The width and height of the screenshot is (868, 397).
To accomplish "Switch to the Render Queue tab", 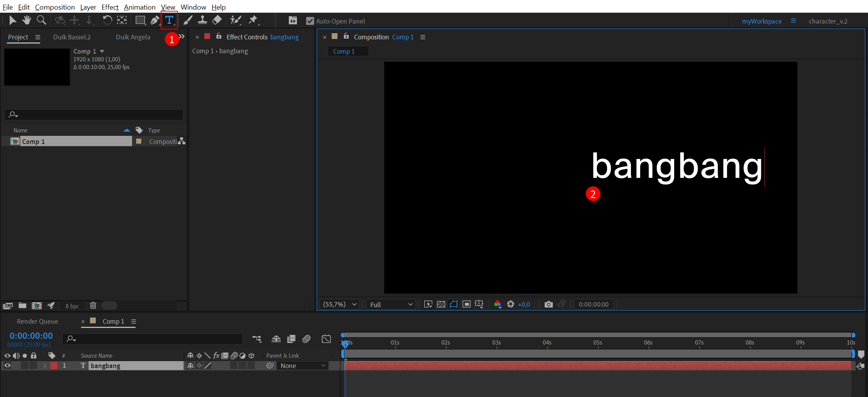I will pyautogui.click(x=37, y=321).
